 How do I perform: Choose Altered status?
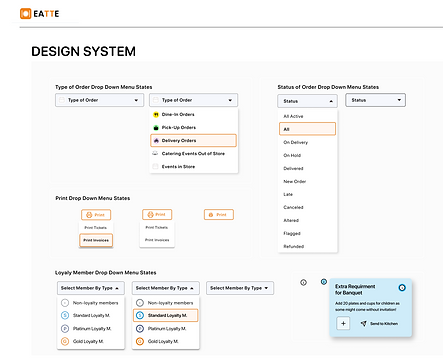tap(307, 220)
